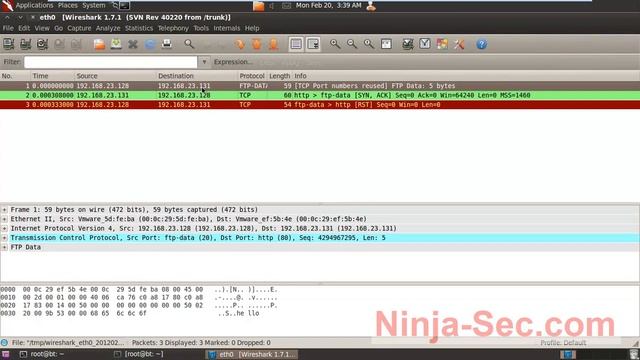Sort by the Source column header

click(116, 76)
